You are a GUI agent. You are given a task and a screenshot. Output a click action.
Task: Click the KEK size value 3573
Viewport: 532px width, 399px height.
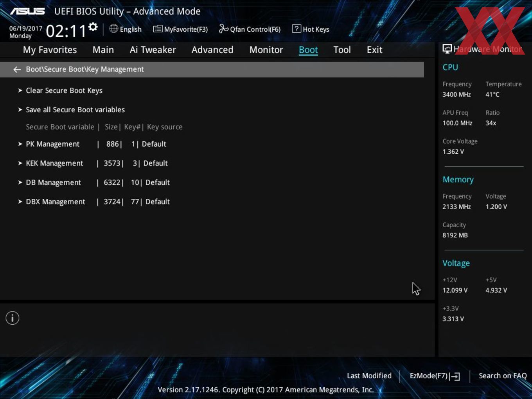point(112,163)
